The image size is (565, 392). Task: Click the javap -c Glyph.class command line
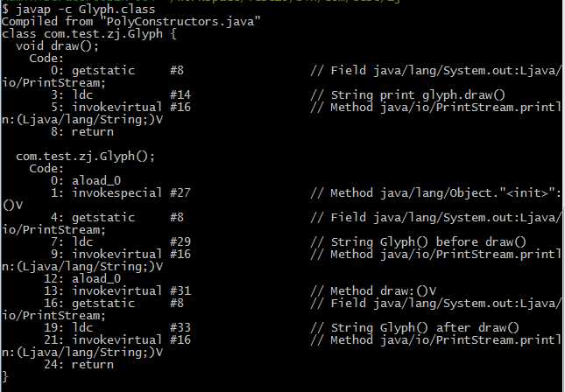[x=78, y=9]
